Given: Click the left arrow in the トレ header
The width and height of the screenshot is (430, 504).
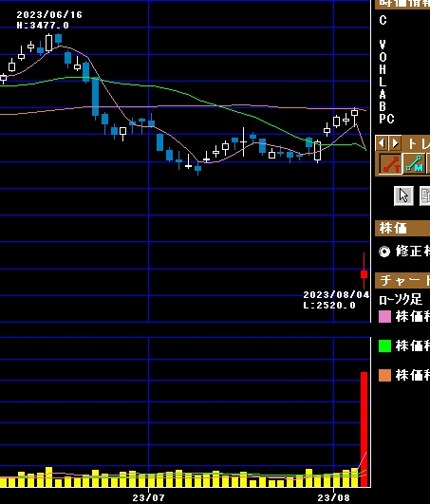Looking at the screenshot, I should click(x=382, y=143).
